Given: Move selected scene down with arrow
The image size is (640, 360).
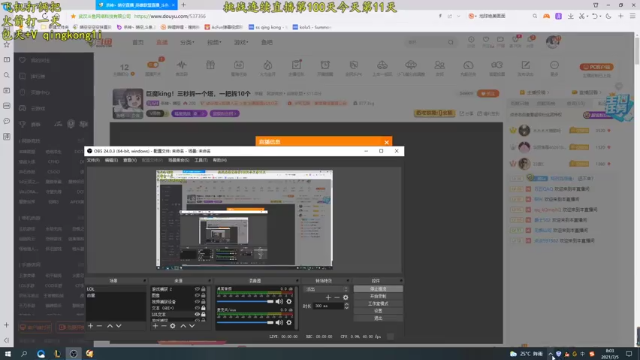Looking at the screenshot, I should coord(118,326).
